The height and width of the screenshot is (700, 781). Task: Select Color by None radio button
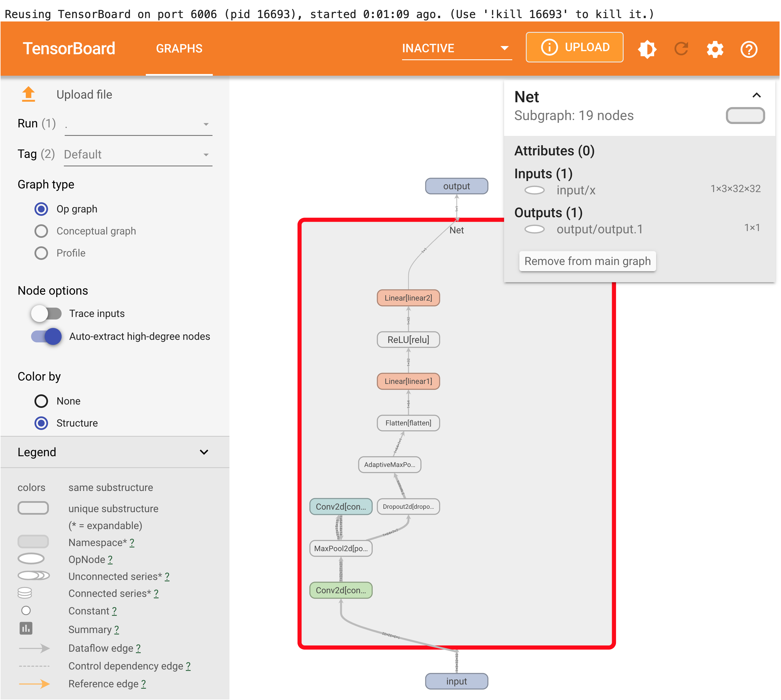click(41, 401)
